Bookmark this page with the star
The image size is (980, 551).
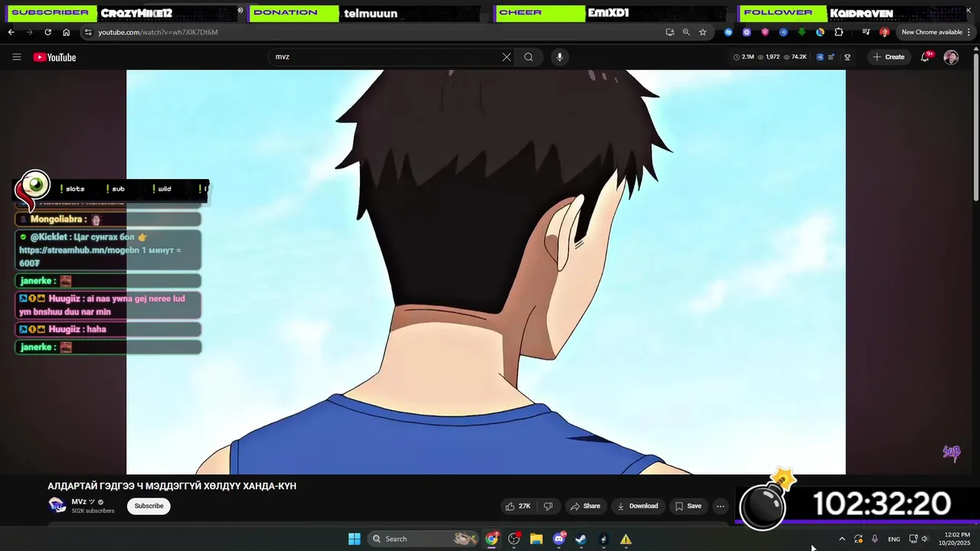[x=703, y=32]
